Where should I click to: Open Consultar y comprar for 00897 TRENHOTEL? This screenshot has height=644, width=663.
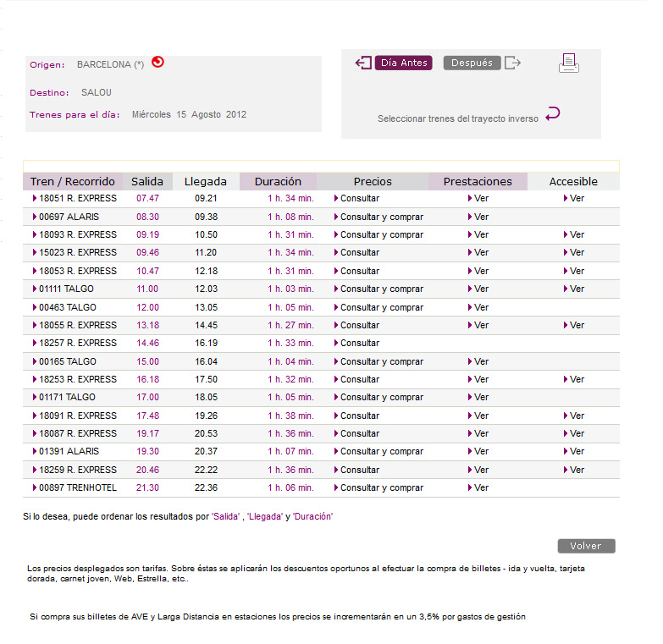click(x=378, y=487)
